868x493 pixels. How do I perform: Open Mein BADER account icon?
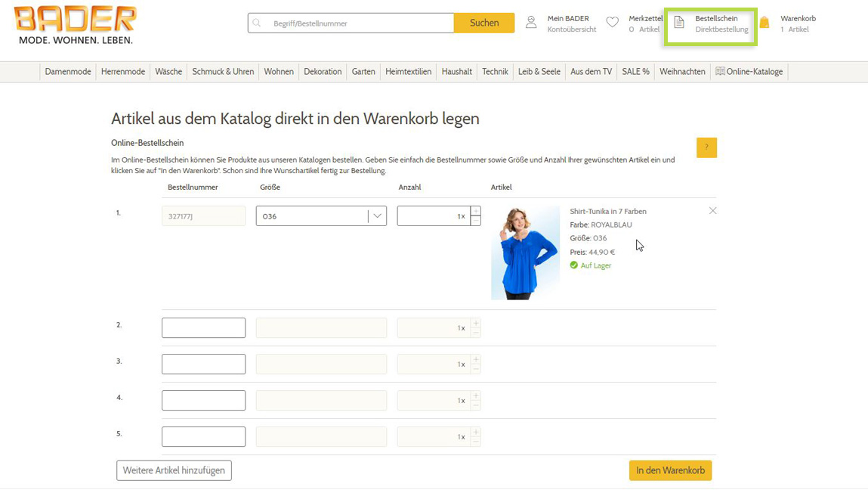pyautogui.click(x=531, y=23)
